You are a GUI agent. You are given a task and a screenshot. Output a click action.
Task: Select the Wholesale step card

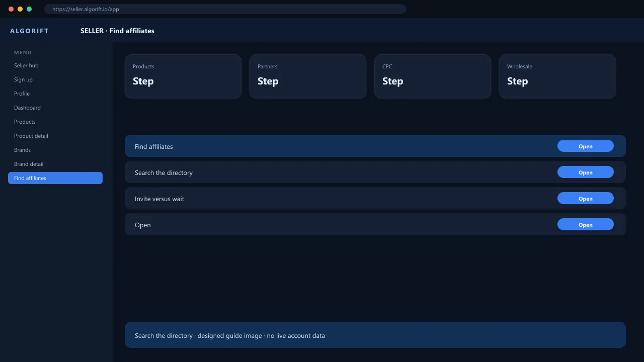[557, 76]
